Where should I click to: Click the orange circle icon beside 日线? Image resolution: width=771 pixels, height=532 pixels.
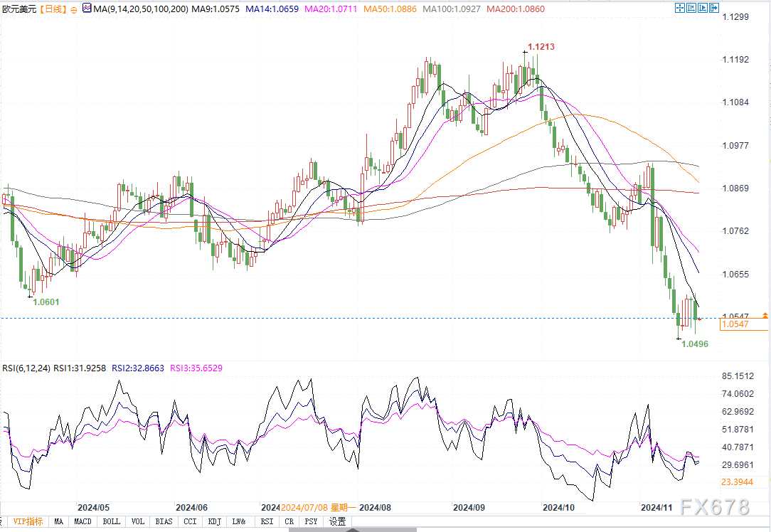(x=74, y=9)
